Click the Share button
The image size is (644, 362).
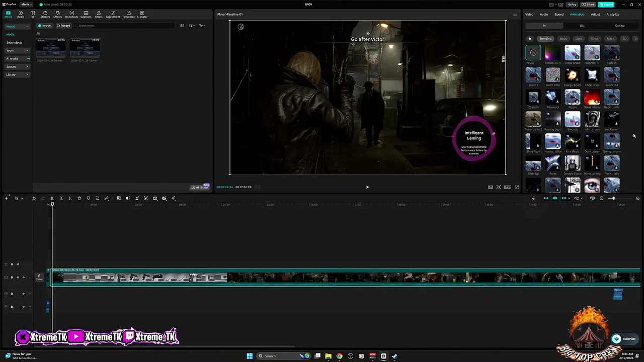click(x=588, y=5)
